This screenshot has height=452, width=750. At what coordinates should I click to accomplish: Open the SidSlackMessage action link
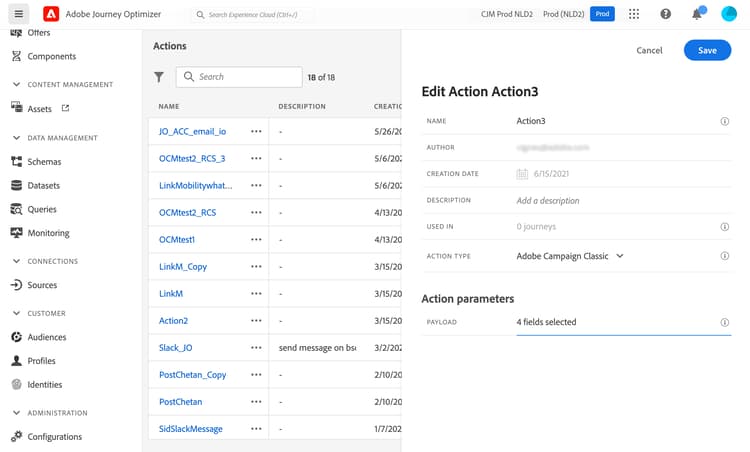pyautogui.click(x=190, y=429)
